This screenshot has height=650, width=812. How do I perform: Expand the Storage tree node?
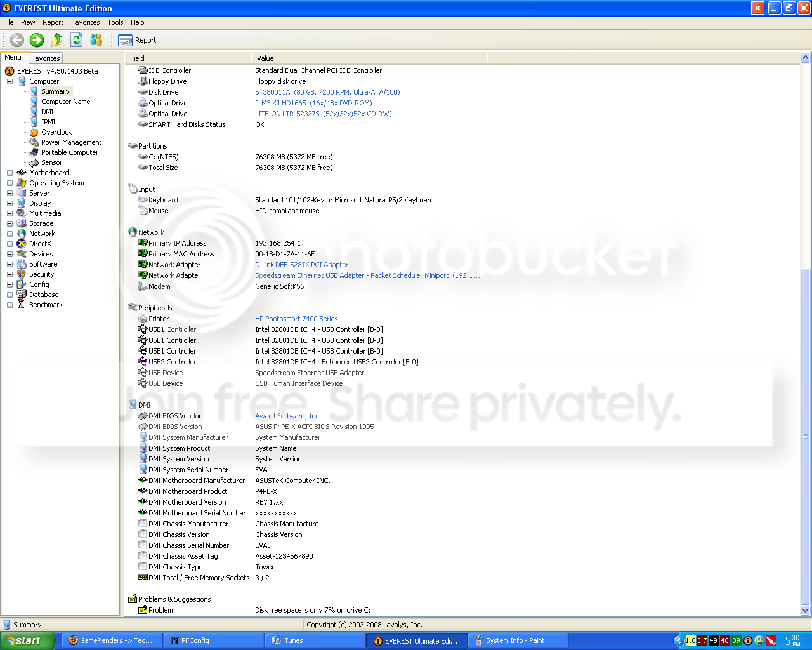coord(10,223)
